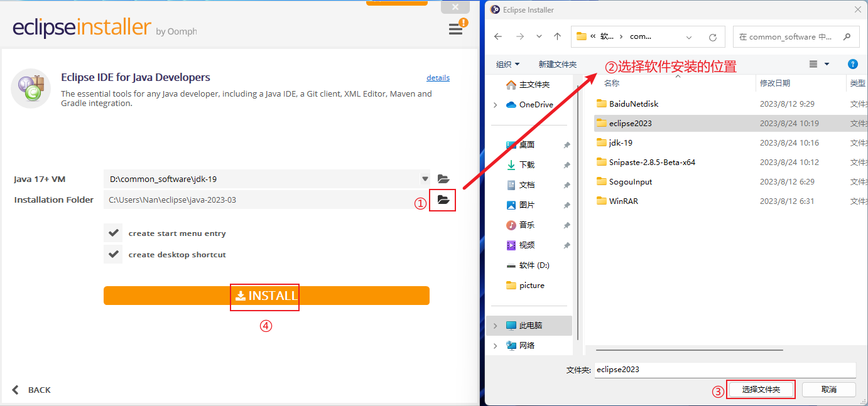Expand the 此电脑 tree node
Viewport: 868px width, 406px height.
pos(495,326)
